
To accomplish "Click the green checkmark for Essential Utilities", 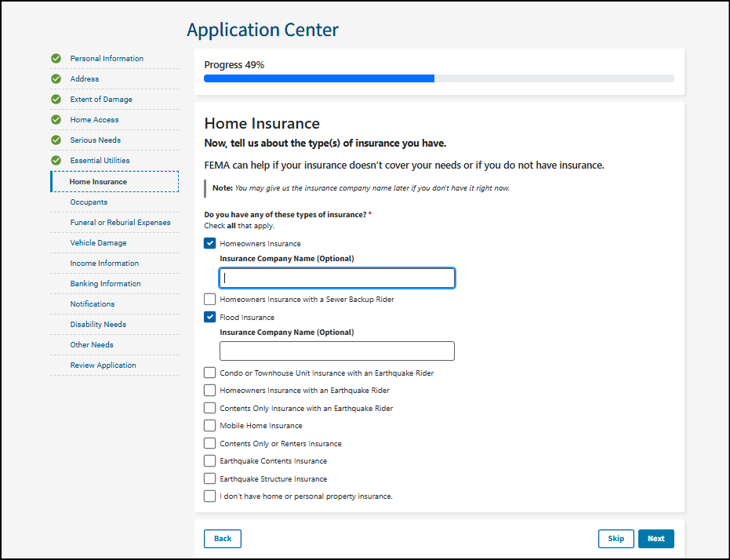I will (x=56, y=161).
